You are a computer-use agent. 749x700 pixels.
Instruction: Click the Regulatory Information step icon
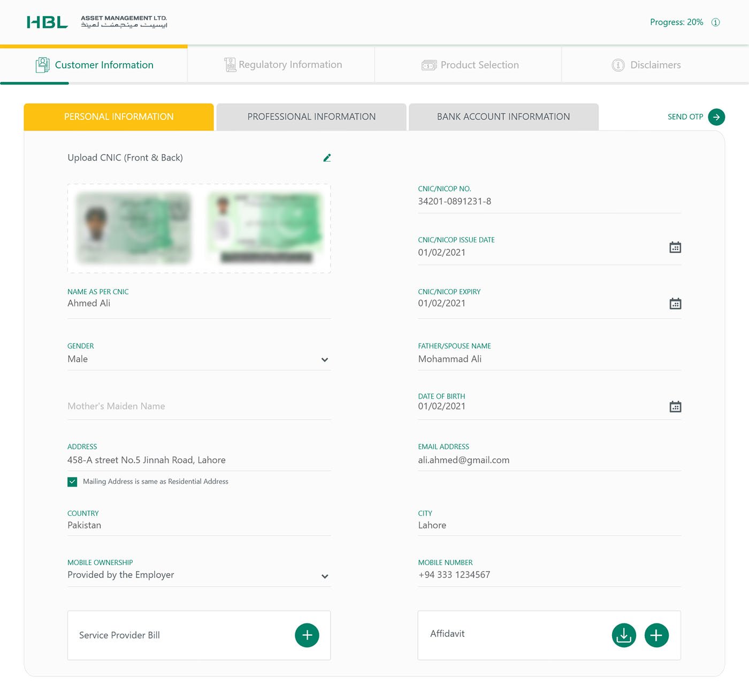[230, 65]
